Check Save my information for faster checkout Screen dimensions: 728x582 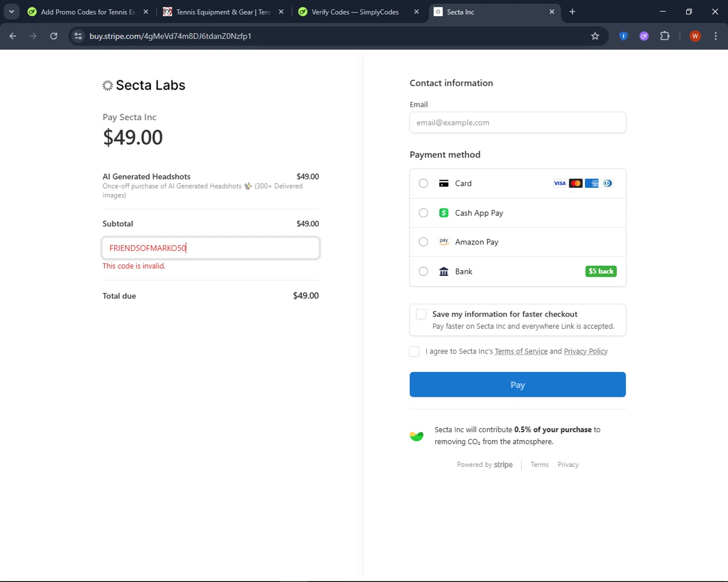(x=421, y=314)
